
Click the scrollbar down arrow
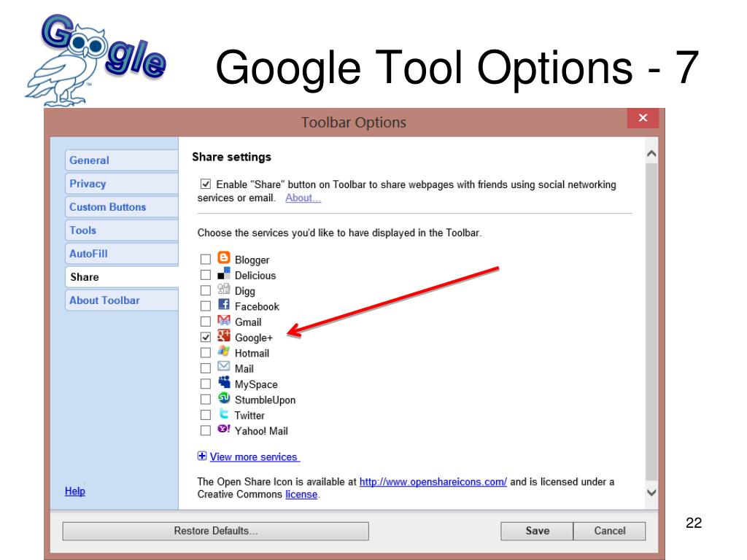[651, 493]
